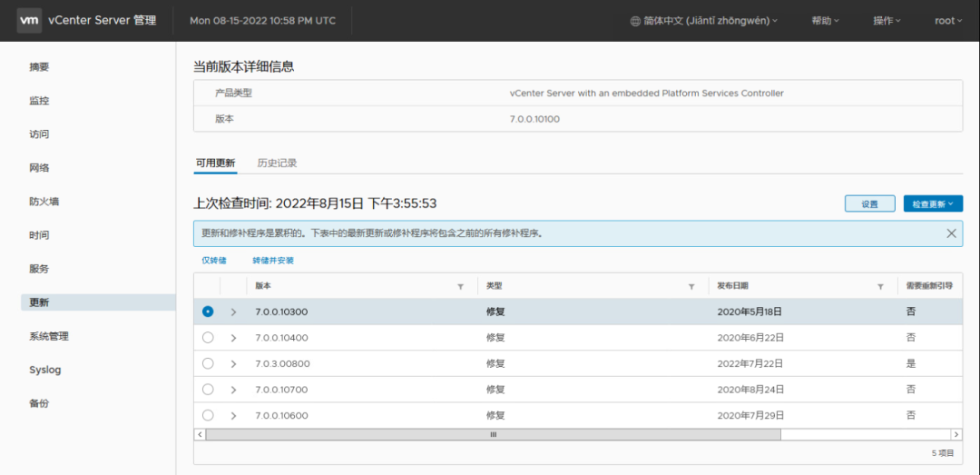This screenshot has height=475, width=980.
Task: Go to 监控 in the sidebar
Action: [39, 101]
